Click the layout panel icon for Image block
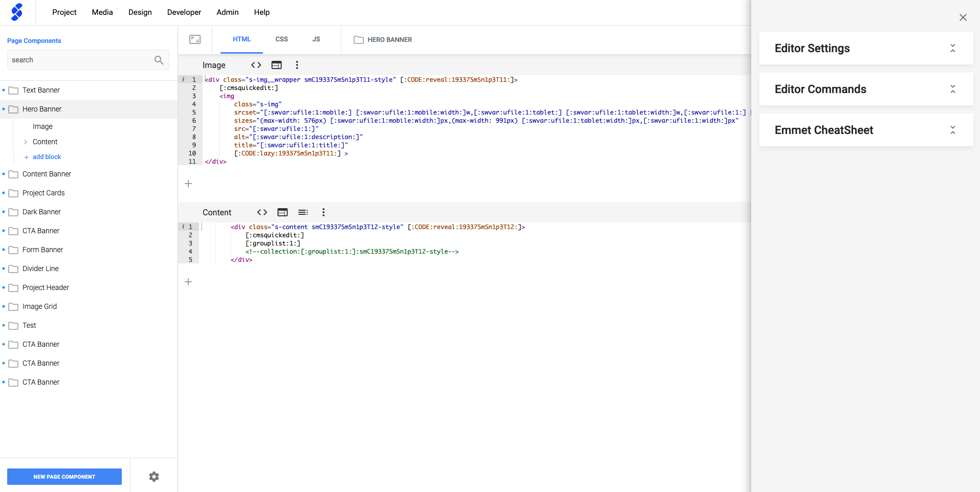Viewport: 980px width, 492px height. 276,65
